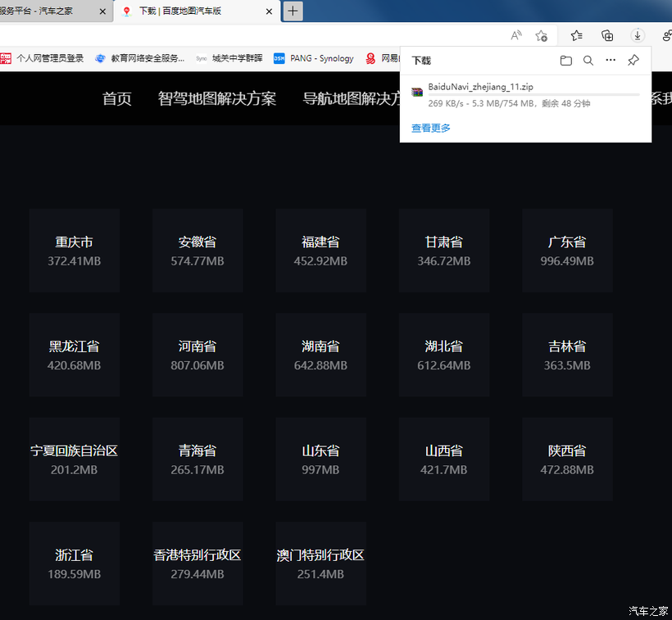Download 黑龙江省 map package
Image resolution: width=672 pixels, height=620 pixels.
74,355
